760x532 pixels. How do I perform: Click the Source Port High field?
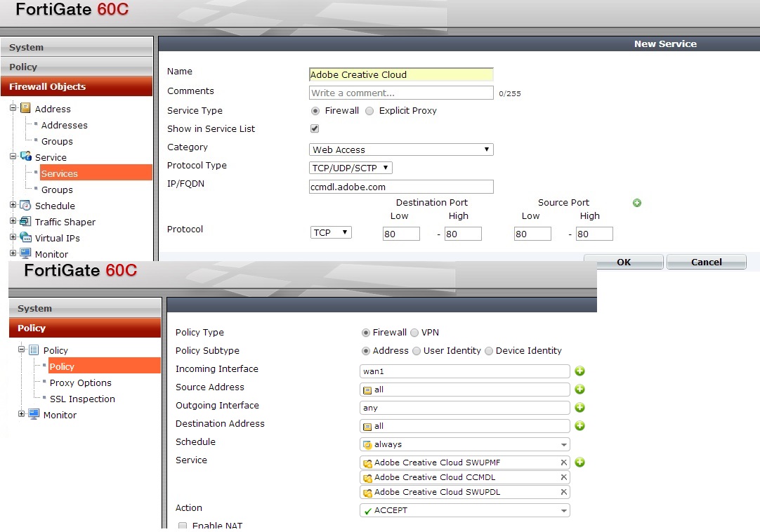click(x=594, y=234)
